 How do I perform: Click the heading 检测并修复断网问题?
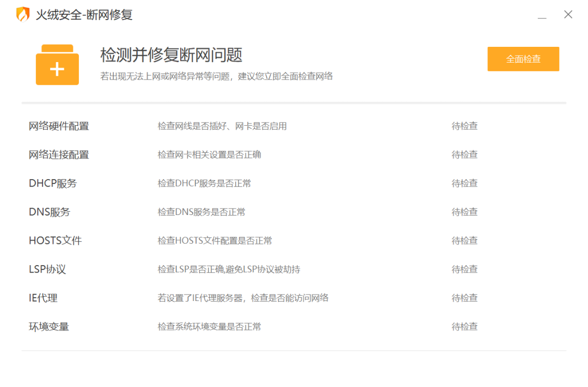[171, 55]
